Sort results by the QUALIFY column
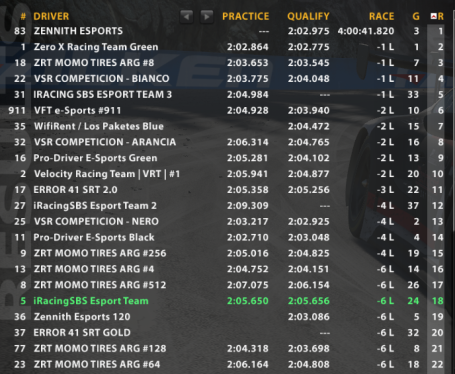 (x=308, y=16)
